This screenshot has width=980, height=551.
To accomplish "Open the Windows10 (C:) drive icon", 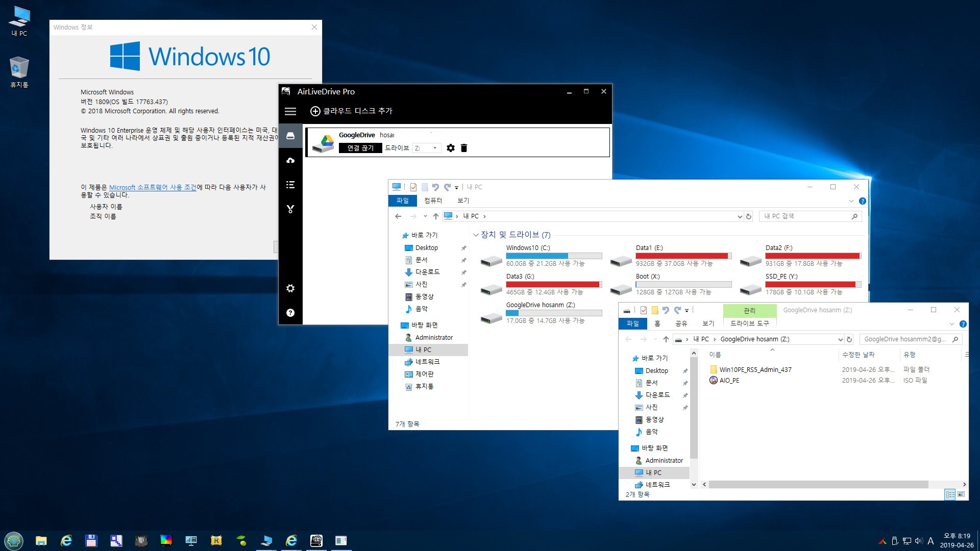I will tap(492, 260).
